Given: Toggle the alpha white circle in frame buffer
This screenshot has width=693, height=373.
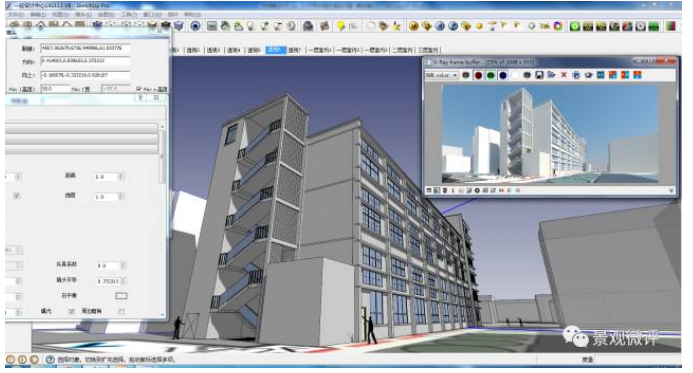Looking at the screenshot, I should 515,75.
